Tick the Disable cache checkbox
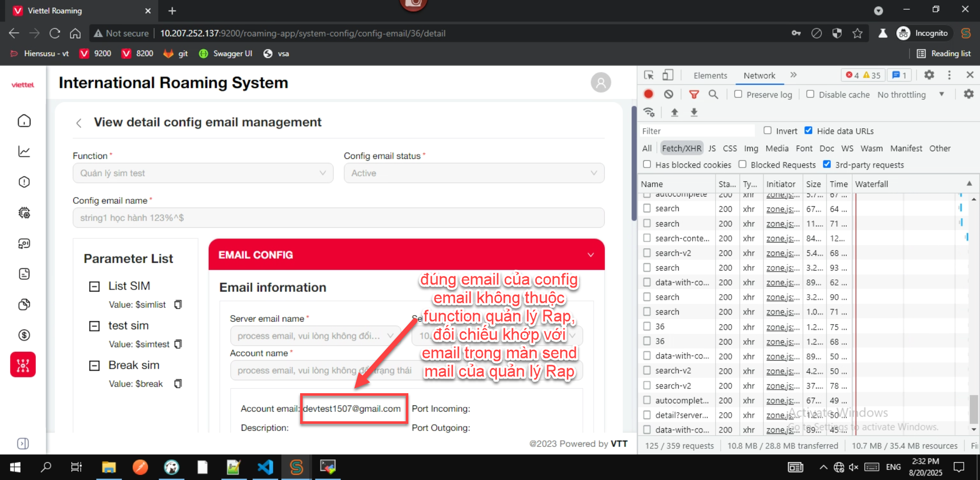The width and height of the screenshot is (980, 480). click(810, 94)
